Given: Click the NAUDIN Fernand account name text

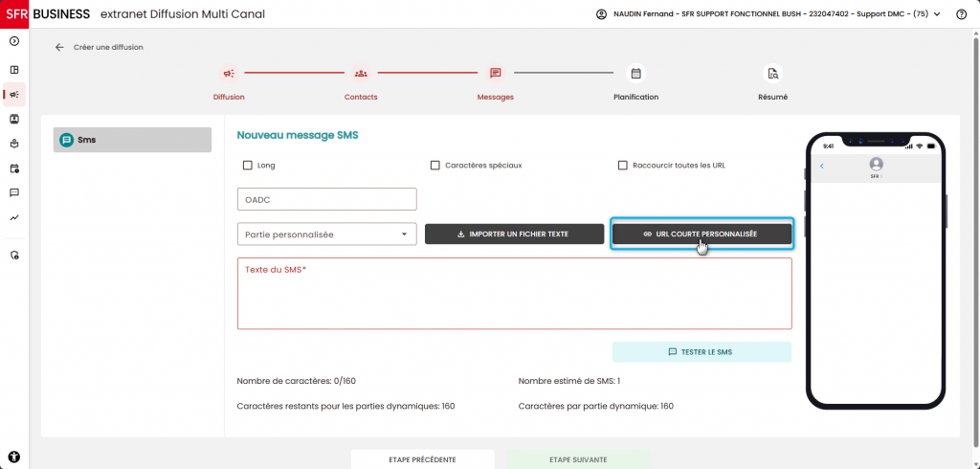Looking at the screenshot, I should click(769, 14).
